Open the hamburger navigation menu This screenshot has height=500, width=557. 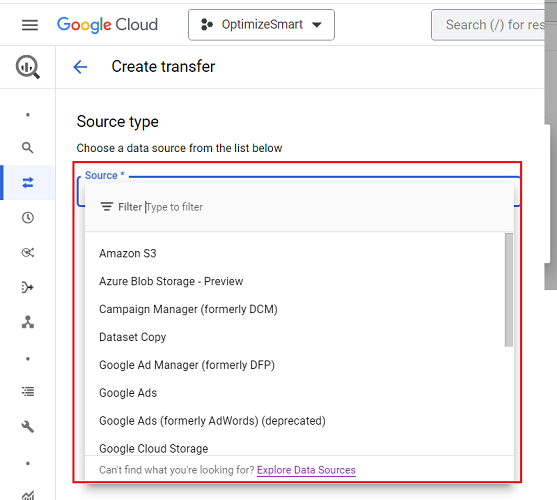point(30,25)
